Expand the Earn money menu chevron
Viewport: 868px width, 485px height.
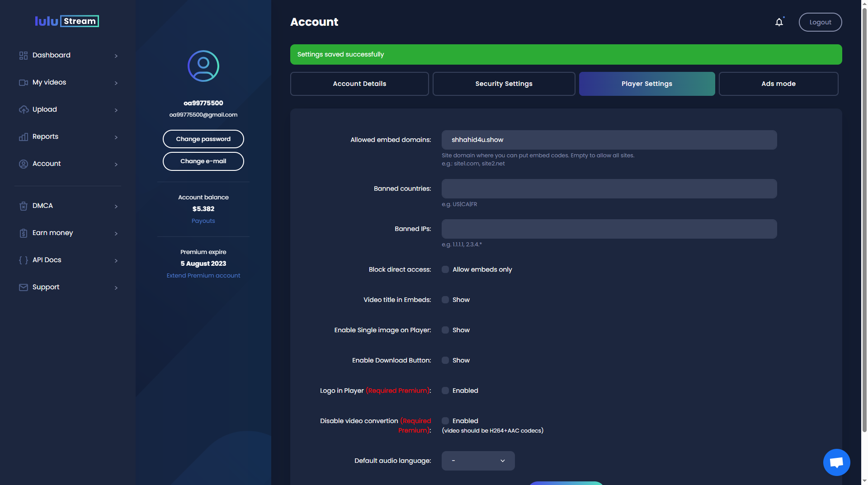tap(116, 233)
